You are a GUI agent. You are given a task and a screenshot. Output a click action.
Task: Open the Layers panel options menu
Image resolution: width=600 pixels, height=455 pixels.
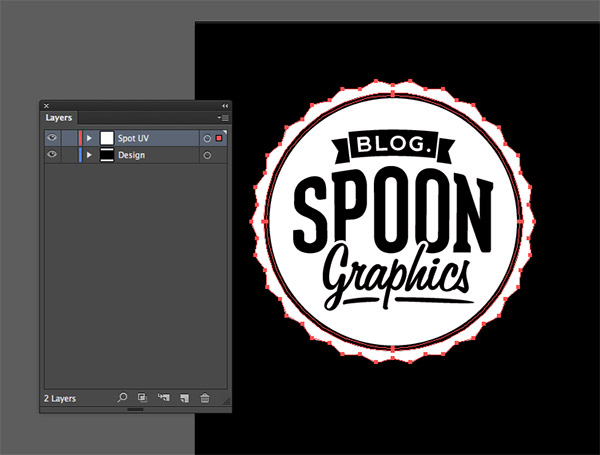[223, 118]
